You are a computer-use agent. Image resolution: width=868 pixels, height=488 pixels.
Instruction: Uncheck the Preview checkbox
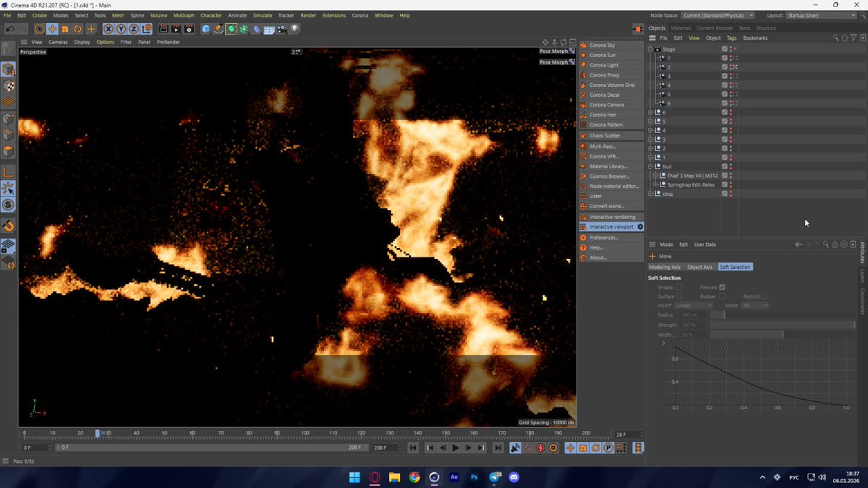722,288
